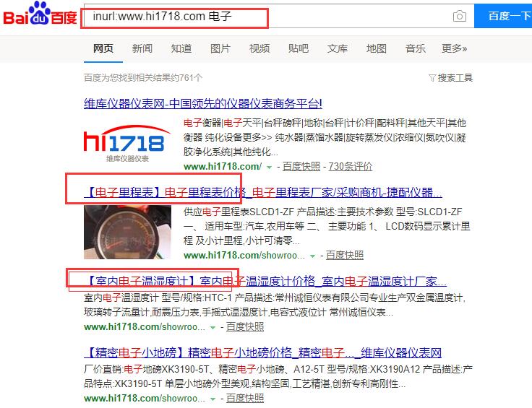Expand dropdown arrow beside www.hi1718.com/

click(x=269, y=167)
